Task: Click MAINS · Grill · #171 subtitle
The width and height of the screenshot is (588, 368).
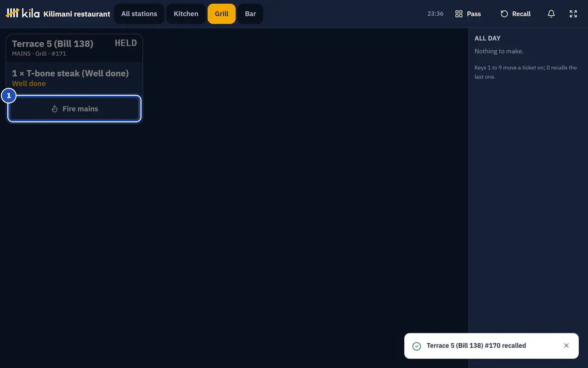Action: click(39, 53)
